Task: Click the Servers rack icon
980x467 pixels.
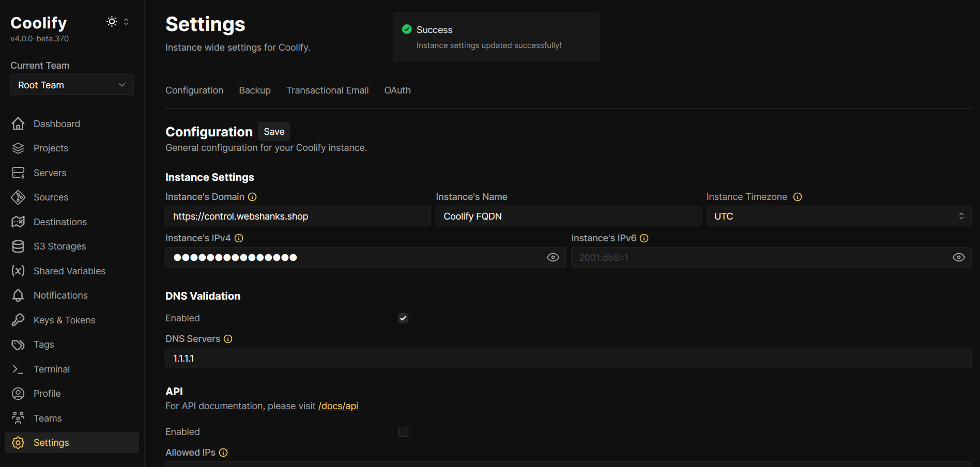Action: coord(18,173)
